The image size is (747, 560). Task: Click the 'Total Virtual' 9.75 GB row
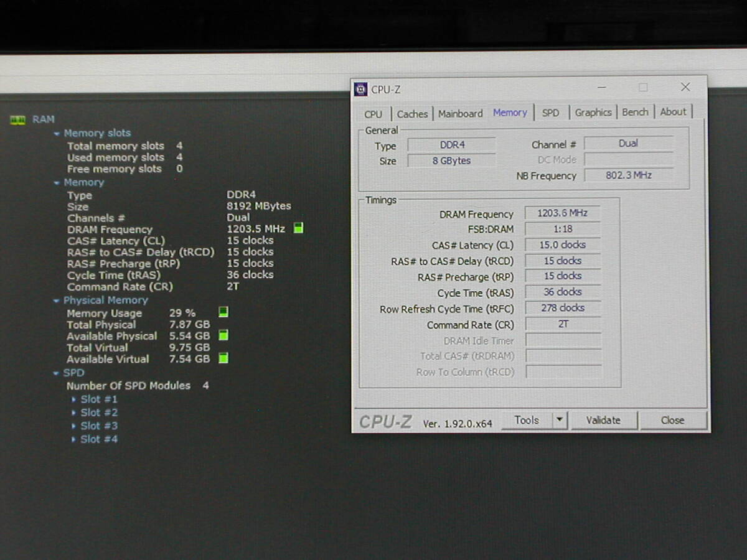pyautogui.click(x=138, y=348)
